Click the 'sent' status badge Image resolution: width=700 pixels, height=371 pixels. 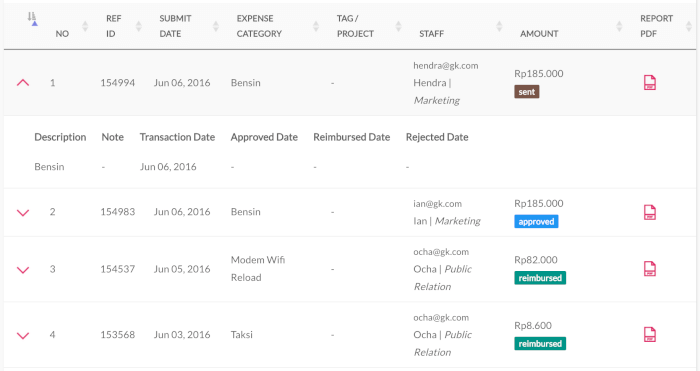[x=527, y=92]
